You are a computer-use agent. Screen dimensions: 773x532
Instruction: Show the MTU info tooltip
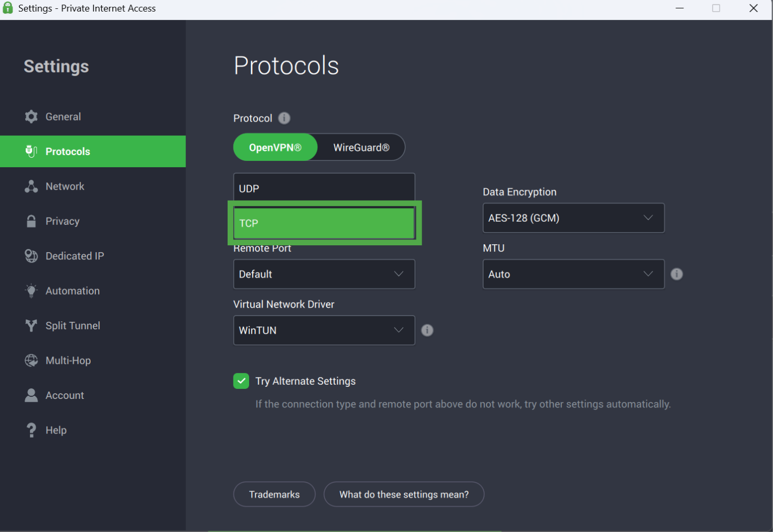(x=677, y=274)
